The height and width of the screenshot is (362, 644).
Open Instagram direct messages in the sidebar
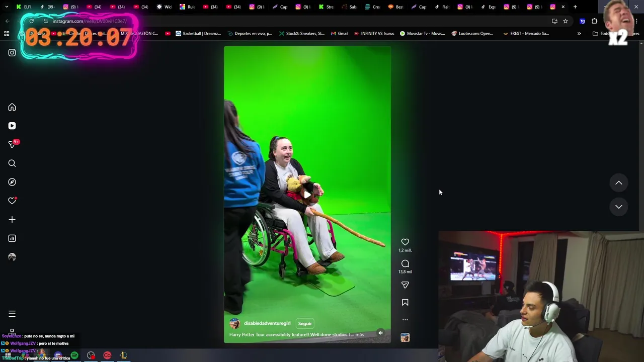pos(12,144)
